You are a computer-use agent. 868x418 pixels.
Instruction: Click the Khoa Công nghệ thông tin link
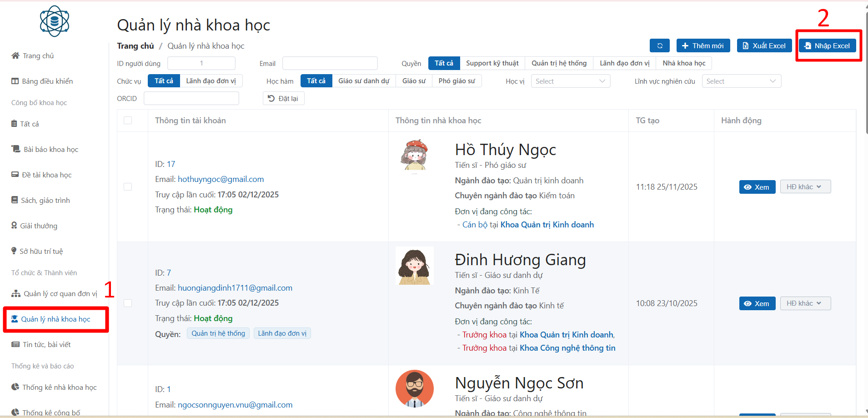tap(567, 348)
